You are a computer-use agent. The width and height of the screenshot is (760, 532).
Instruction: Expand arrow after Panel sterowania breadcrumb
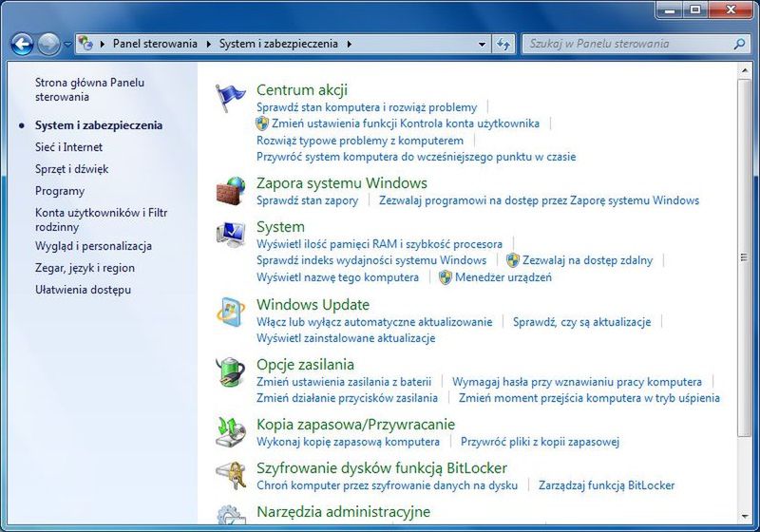click(208, 44)
